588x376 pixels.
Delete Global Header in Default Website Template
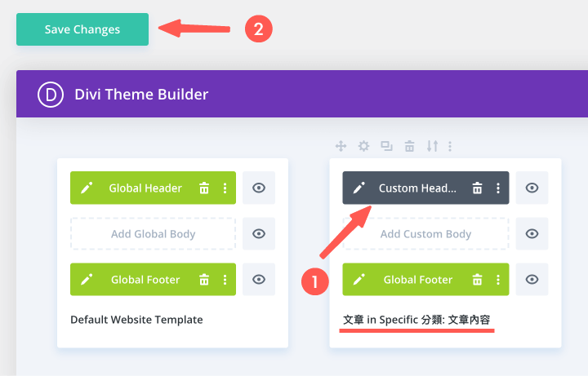[x=204, y=188]
